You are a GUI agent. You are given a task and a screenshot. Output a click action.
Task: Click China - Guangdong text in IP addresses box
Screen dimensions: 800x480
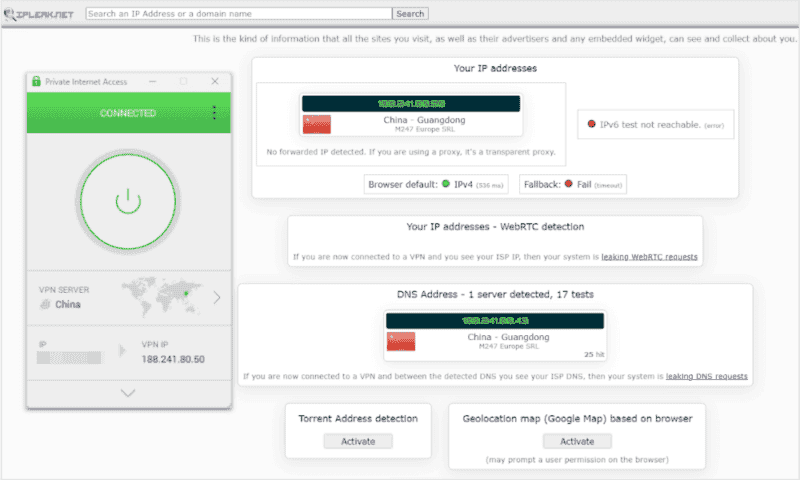click(424, 120)
